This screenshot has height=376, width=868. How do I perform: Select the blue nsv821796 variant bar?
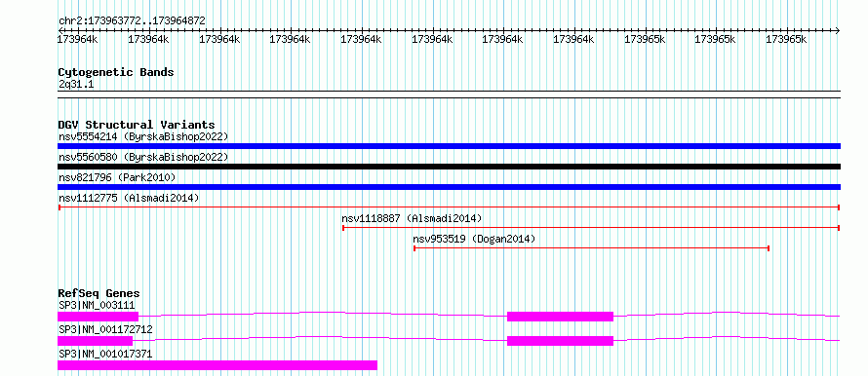449,187
